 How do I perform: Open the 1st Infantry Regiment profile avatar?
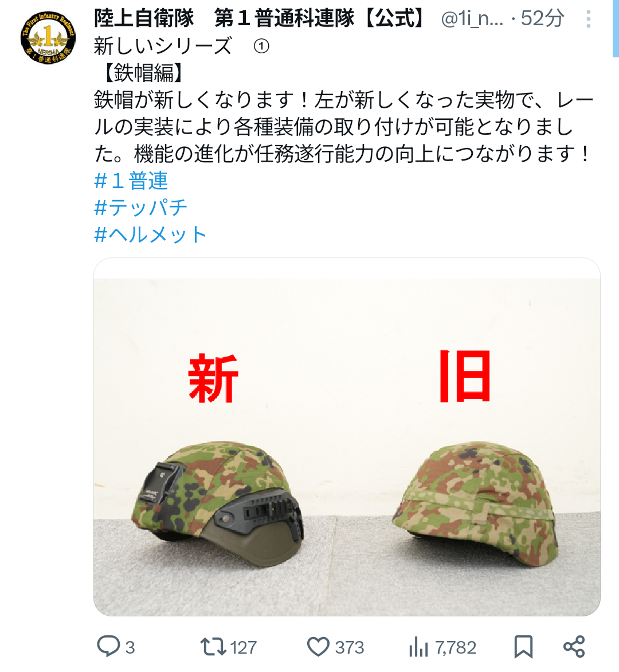pyautogui.click(x=48, y=38)
